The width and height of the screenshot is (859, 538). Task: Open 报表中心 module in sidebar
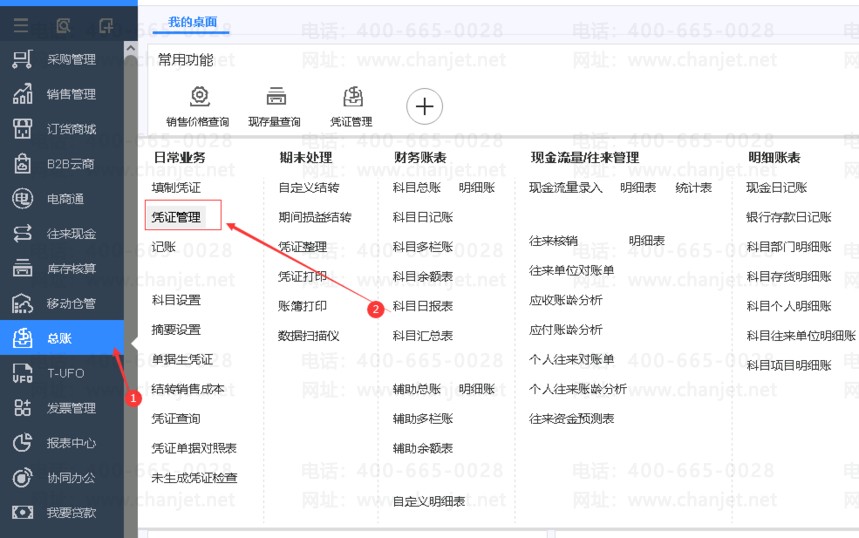click(x=62, y=443)
